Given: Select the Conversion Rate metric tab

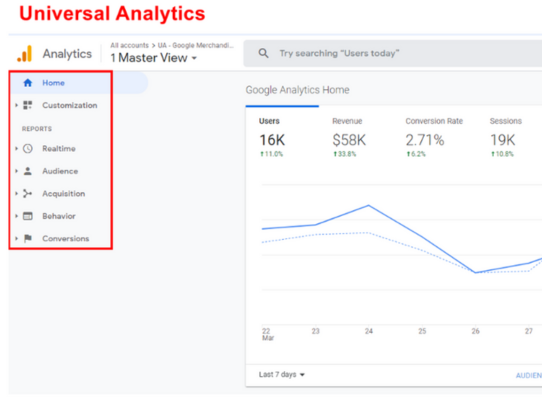Looking at the screenshot, I should (434, 137).
